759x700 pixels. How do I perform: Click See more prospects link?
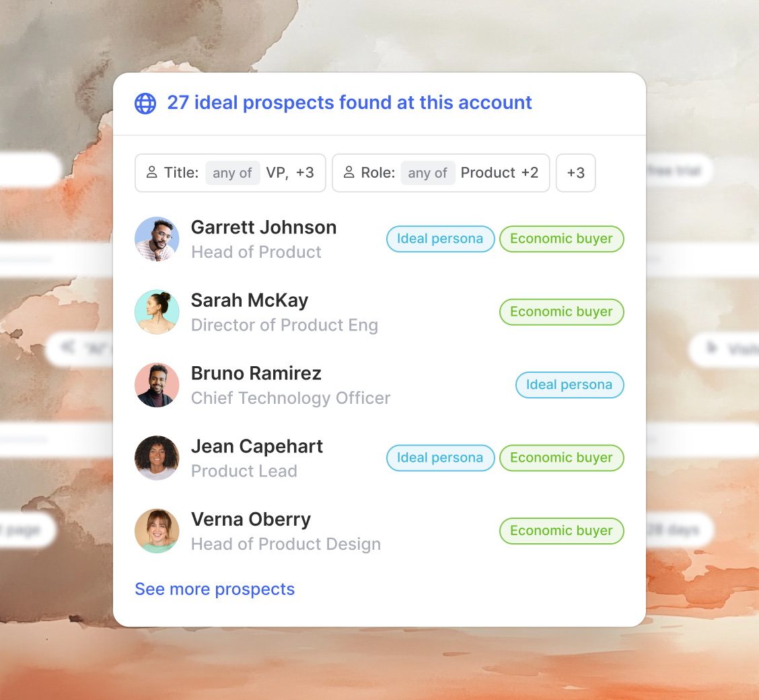click(215, 589)
